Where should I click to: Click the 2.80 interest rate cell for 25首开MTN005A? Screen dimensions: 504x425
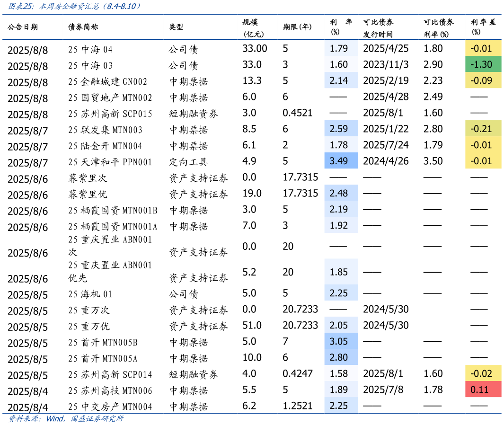coord(341,357)
